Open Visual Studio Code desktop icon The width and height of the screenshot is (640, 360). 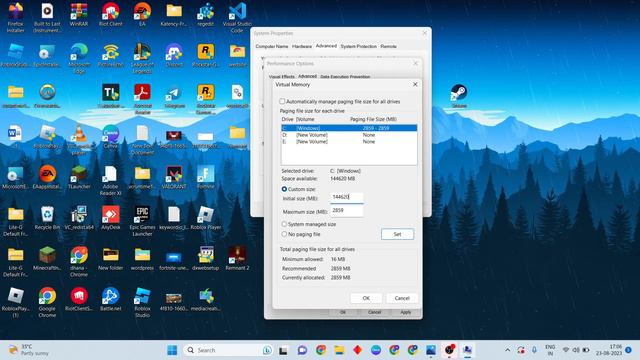[x=237, y=17]
